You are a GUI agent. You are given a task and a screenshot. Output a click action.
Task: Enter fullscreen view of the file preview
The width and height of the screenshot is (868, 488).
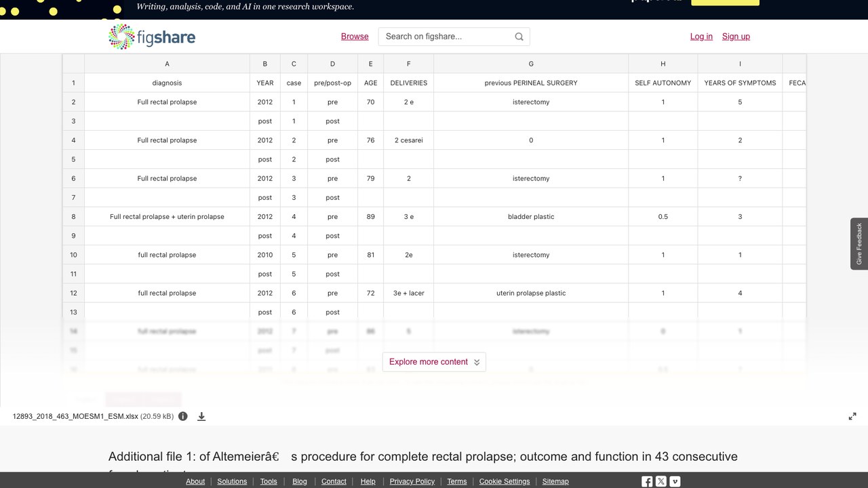pos(852,416)
